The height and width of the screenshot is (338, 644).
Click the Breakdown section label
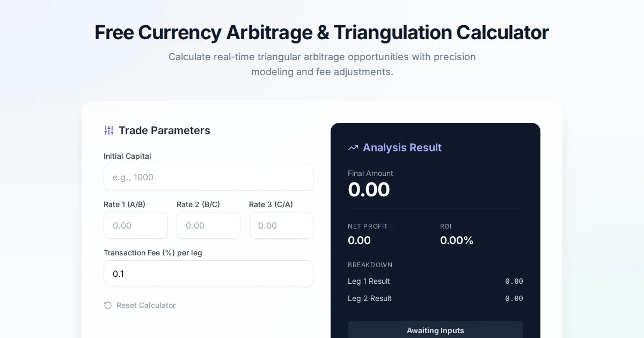(370, 265)
